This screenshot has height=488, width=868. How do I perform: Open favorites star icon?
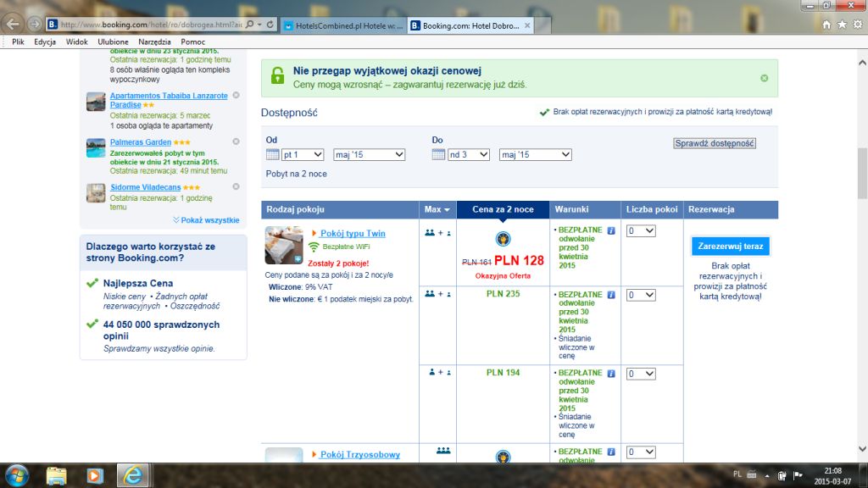pos(842,25)
